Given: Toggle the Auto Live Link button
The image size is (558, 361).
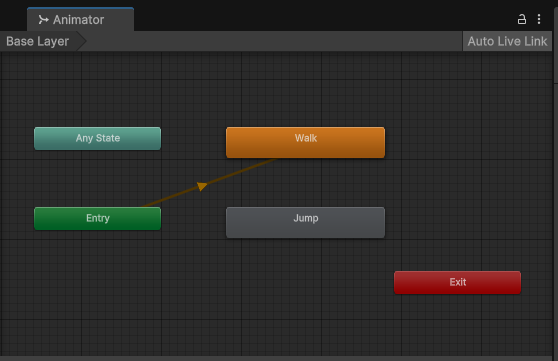Looking at the screenshot, I should click(507, 41).
